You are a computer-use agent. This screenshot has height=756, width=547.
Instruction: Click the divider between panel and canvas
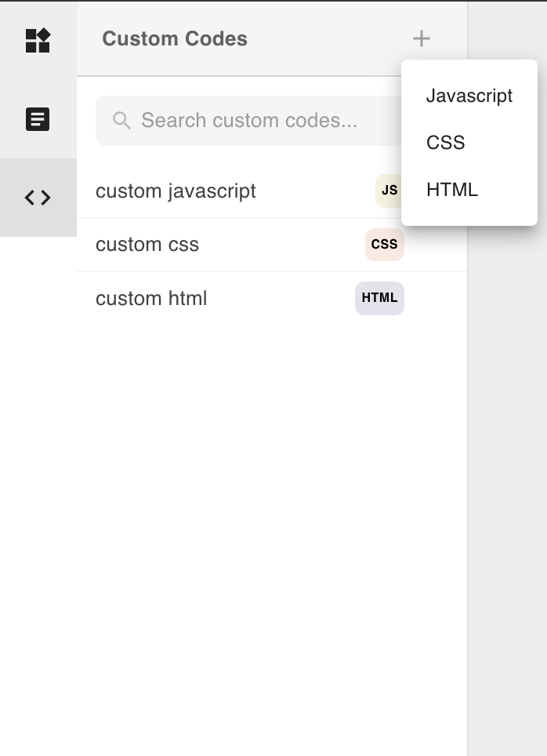[468, 471]
